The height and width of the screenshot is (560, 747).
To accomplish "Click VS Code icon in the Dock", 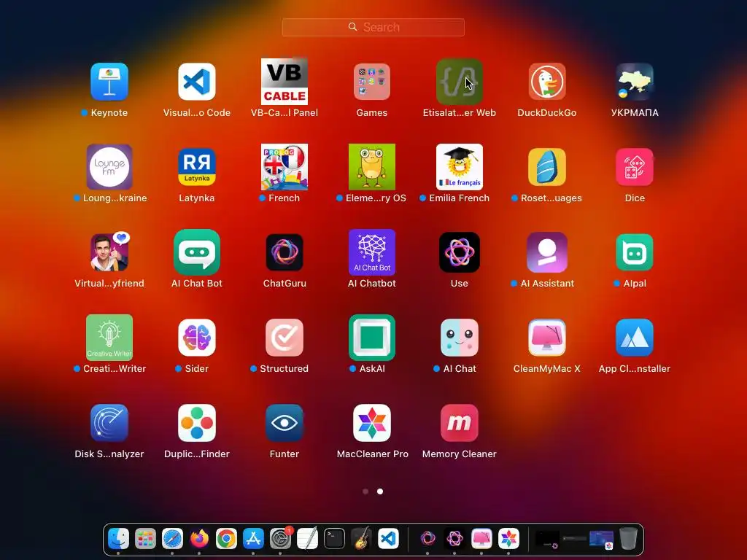I will 388,539.
